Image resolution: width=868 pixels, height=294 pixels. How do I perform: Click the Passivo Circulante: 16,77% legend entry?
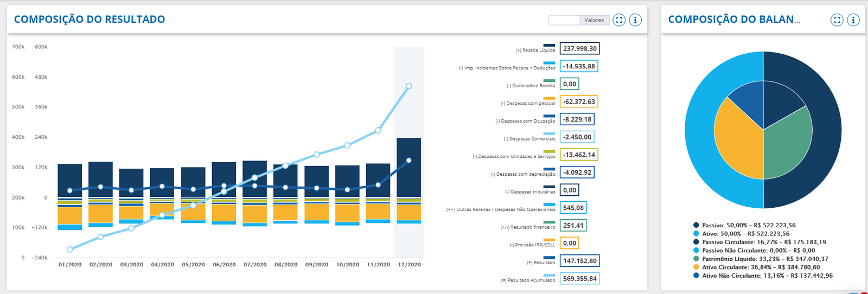759,242
